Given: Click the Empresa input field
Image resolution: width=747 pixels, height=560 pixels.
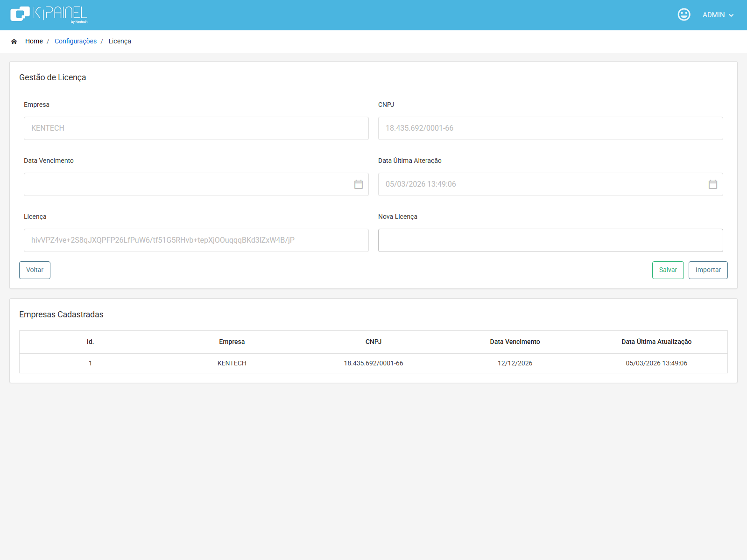Looking at the screenshot, I should 196,128.
